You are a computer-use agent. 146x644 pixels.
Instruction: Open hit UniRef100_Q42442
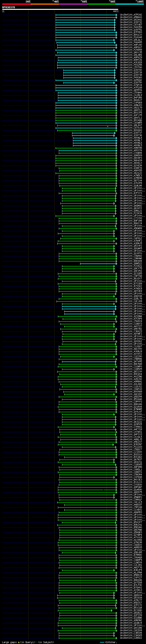point(131,20)
